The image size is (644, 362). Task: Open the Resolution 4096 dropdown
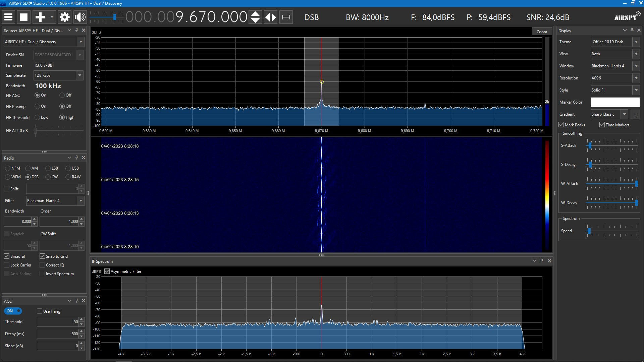pyautogui.click(x=615, y=78)
